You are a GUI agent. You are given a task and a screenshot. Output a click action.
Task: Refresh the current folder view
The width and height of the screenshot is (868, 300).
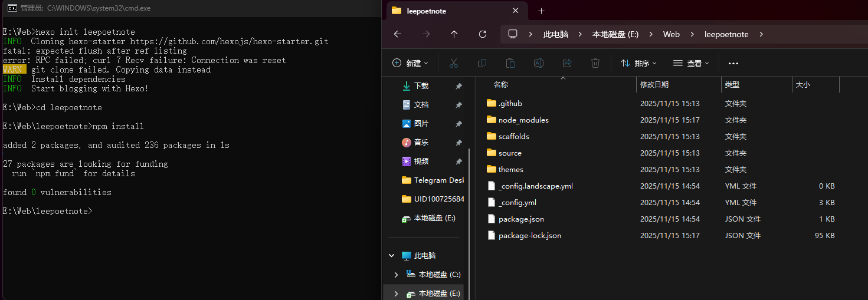pyautogui.click(x=482, y=34)
